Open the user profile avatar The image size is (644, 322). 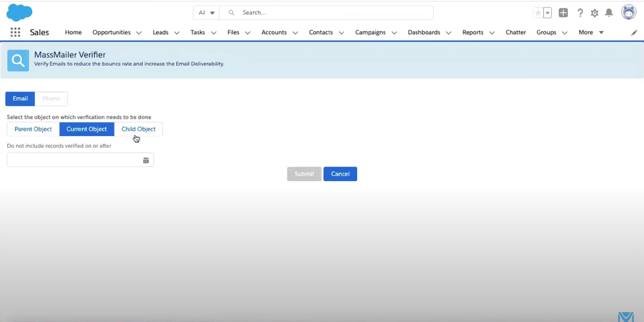coord(628,12)
